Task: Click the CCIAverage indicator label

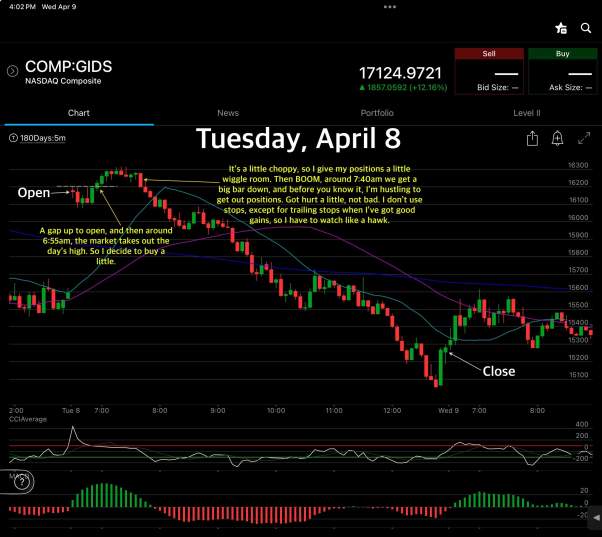Action: [27, 420]
